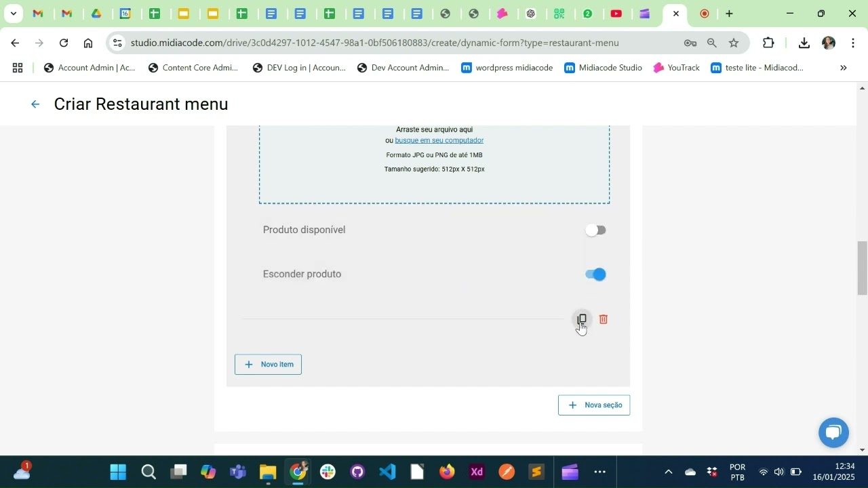Expand the tab search chevron
The image size is (868, 488).
(x=14, y=14)
